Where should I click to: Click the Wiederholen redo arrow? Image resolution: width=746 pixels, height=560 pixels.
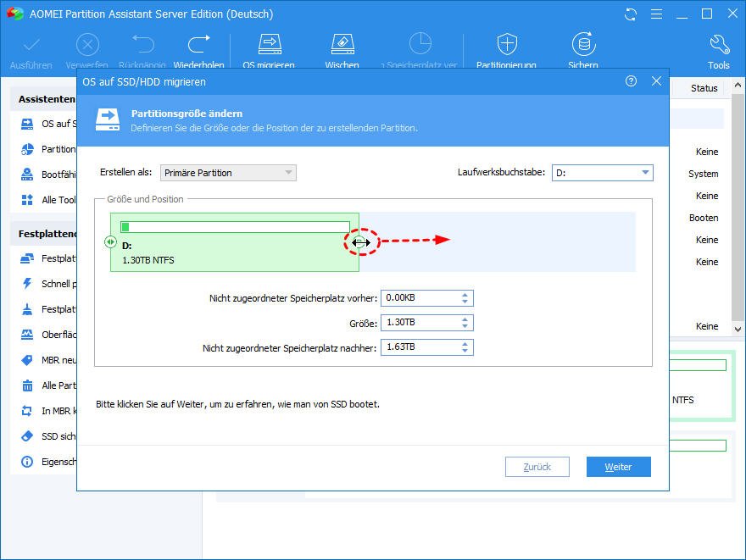point(199,44)
